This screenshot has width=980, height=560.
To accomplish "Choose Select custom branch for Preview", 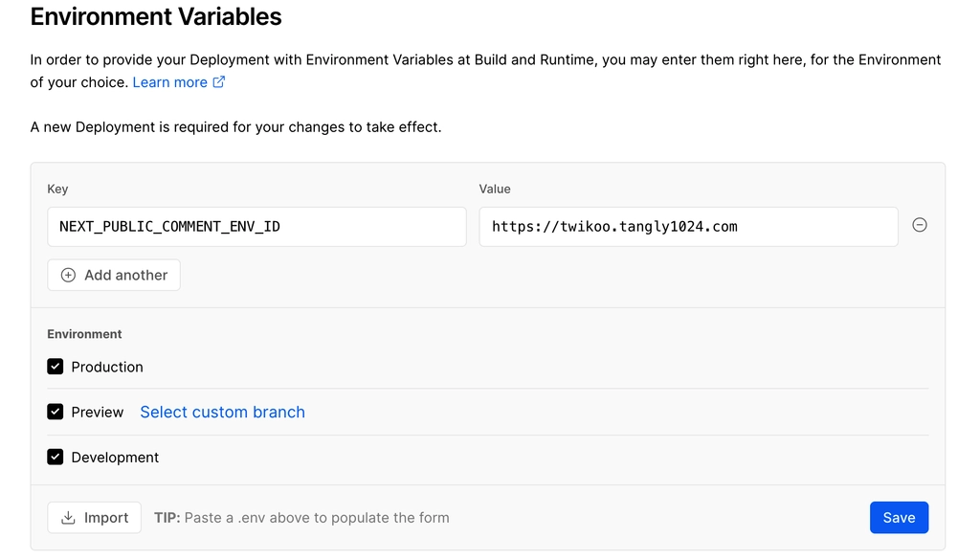I will [x=222, y=412].
